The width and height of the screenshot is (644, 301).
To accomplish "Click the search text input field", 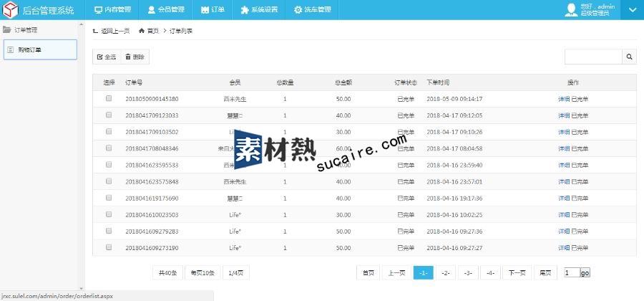I will click(x=592, y=57).
